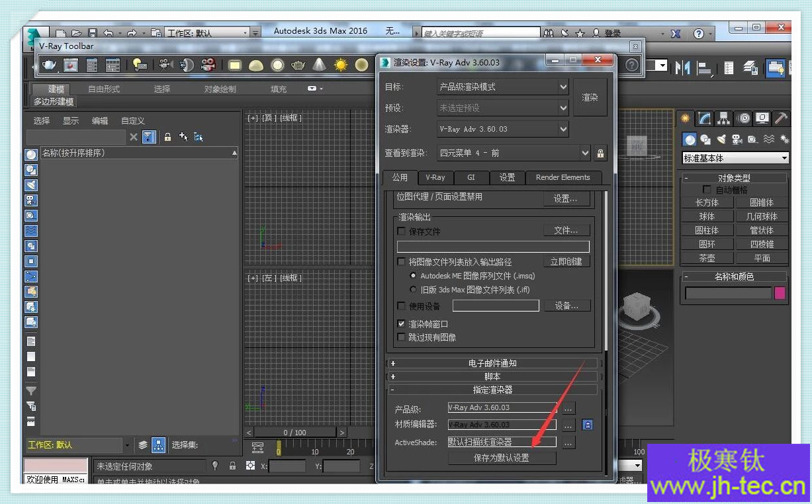Open the Utilities hammer panel tab
Image resolution: width=812 pixels, height=504 pixels.
[782, 118]
